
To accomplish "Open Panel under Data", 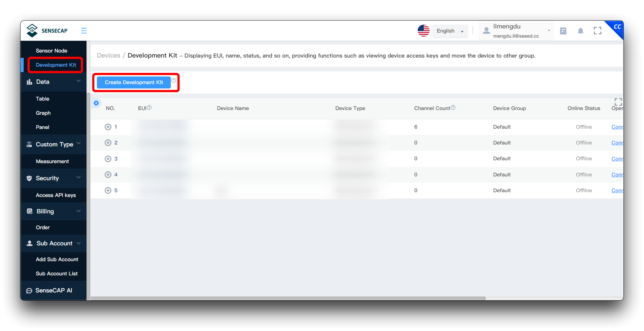I will [42, 127].
